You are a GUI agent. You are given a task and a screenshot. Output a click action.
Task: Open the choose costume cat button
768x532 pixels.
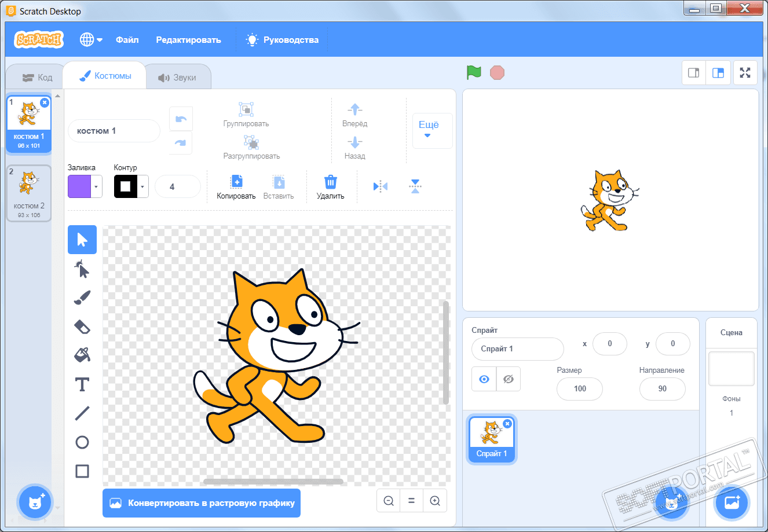click(35, 501)
